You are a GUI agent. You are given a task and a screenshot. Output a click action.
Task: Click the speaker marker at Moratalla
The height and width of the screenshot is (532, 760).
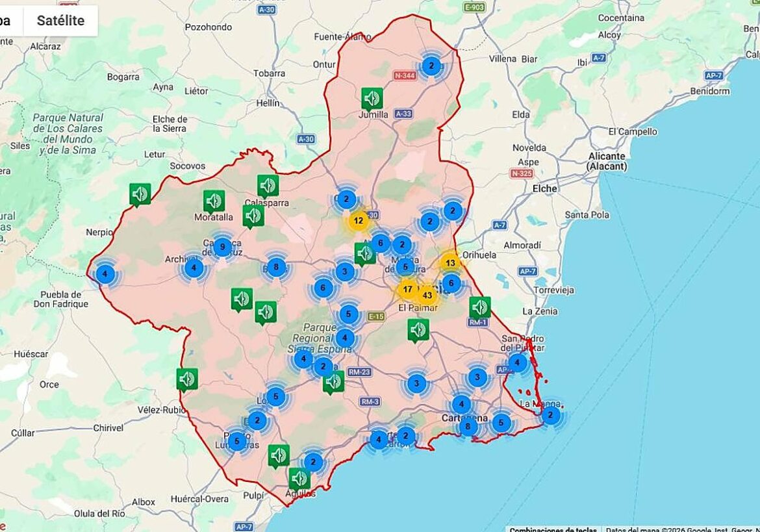pos(215,201)
